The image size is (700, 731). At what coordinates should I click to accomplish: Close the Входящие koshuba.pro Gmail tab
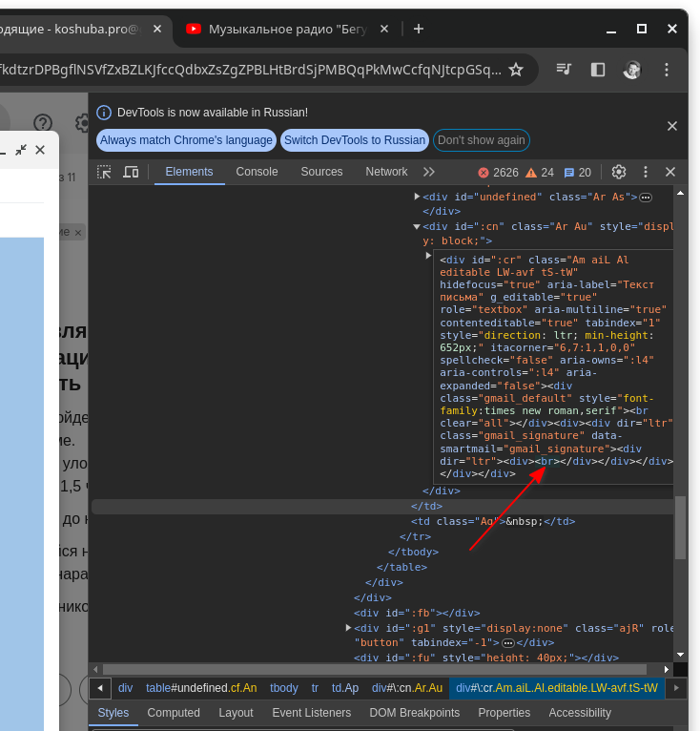click(157, 29)
